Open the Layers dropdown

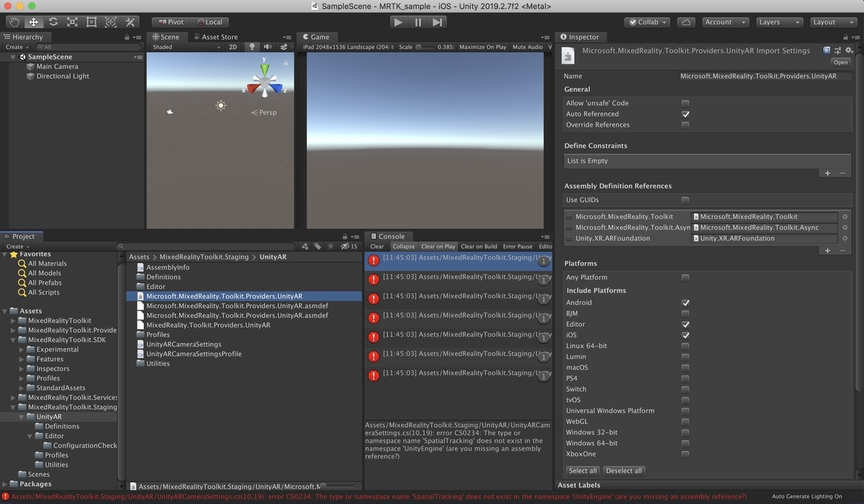[x=780, y=22]
